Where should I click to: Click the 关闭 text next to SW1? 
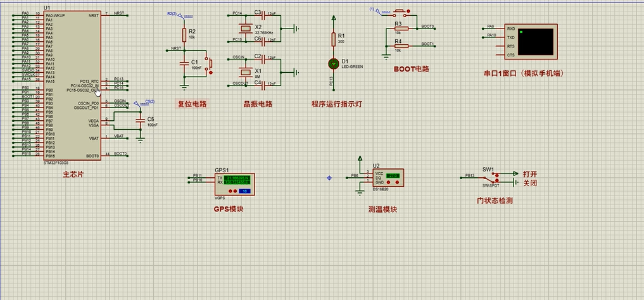coord(530,183)
